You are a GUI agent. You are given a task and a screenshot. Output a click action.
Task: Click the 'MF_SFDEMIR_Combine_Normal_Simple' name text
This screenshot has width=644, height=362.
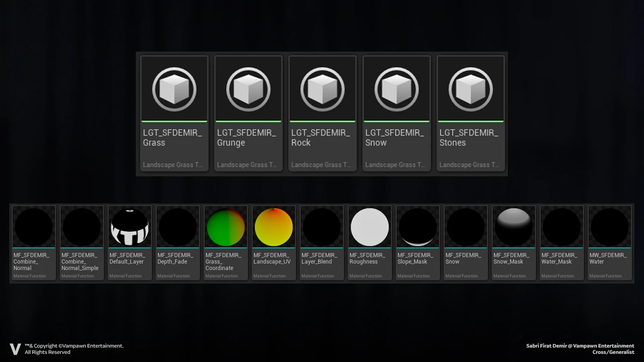pos(80,261)
